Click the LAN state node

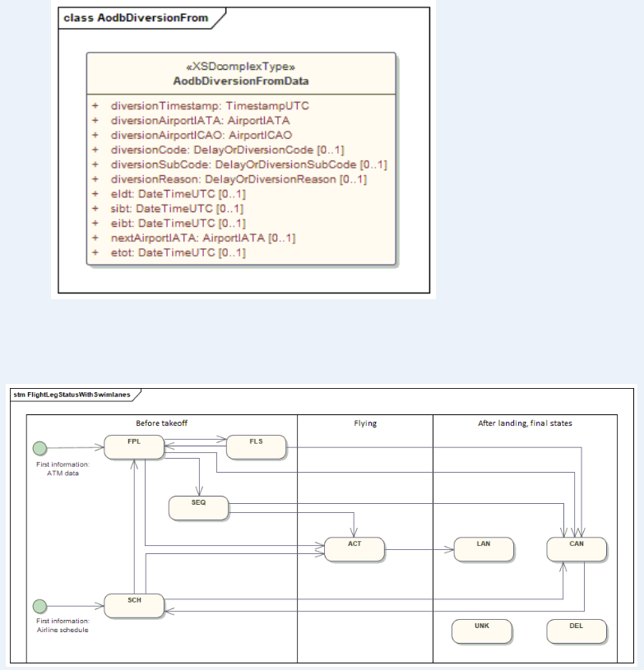(483, 549)
